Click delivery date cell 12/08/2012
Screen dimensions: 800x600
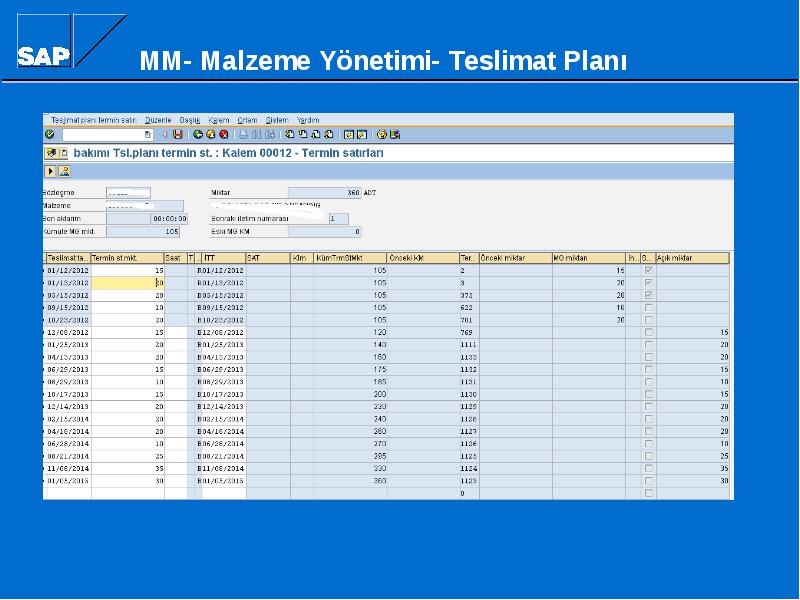point(68,332)
